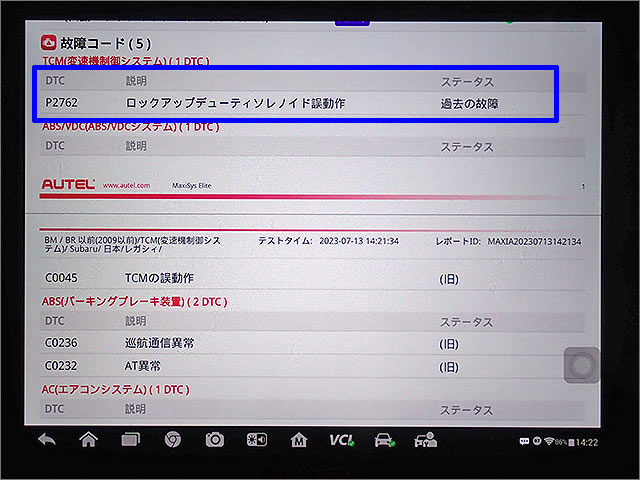This screenshot has height=480, width=640.
Task: Select DTC code C0236
Action: 61,343
